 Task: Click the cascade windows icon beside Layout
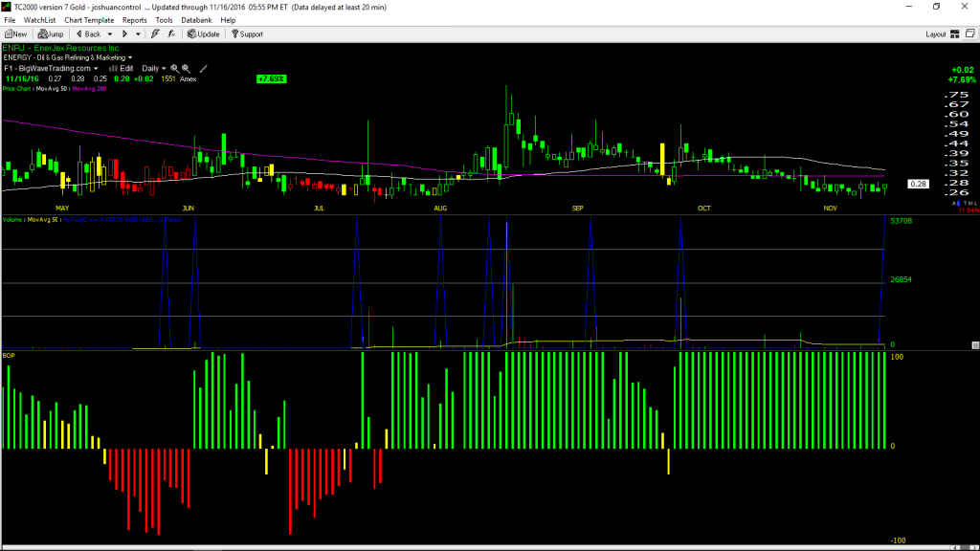pos(970,33)
